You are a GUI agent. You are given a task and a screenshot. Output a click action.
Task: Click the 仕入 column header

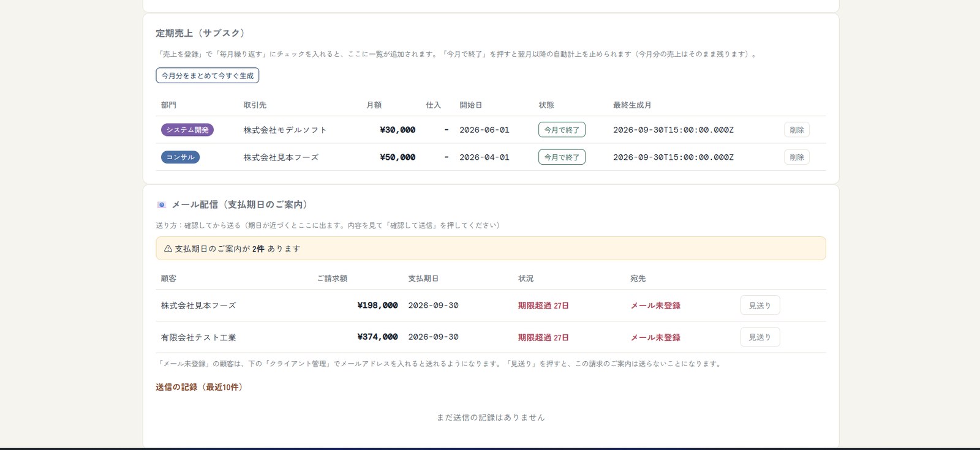433,105
